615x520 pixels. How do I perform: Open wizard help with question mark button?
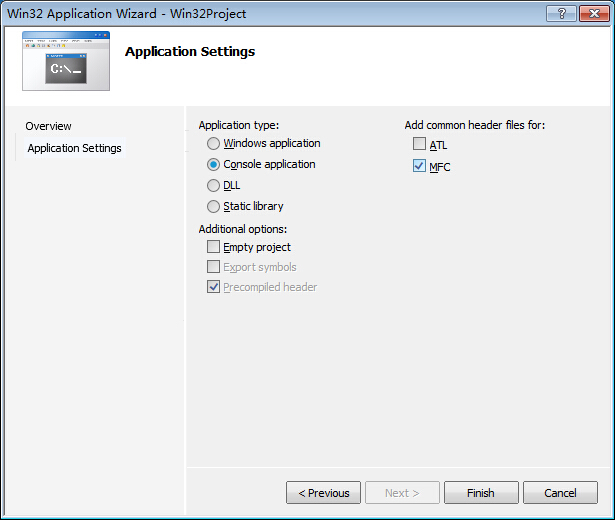561,13
